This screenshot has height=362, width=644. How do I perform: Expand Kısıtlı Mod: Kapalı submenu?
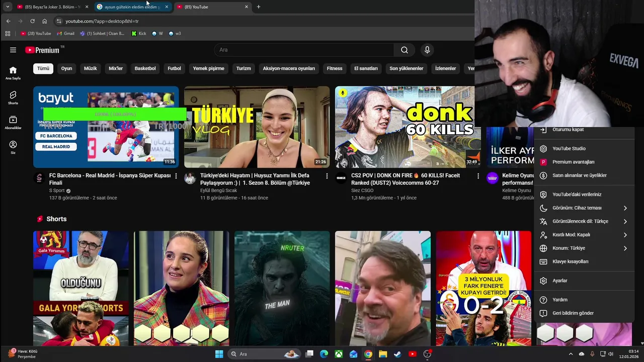pyautogui.click(x=584, y=235)
